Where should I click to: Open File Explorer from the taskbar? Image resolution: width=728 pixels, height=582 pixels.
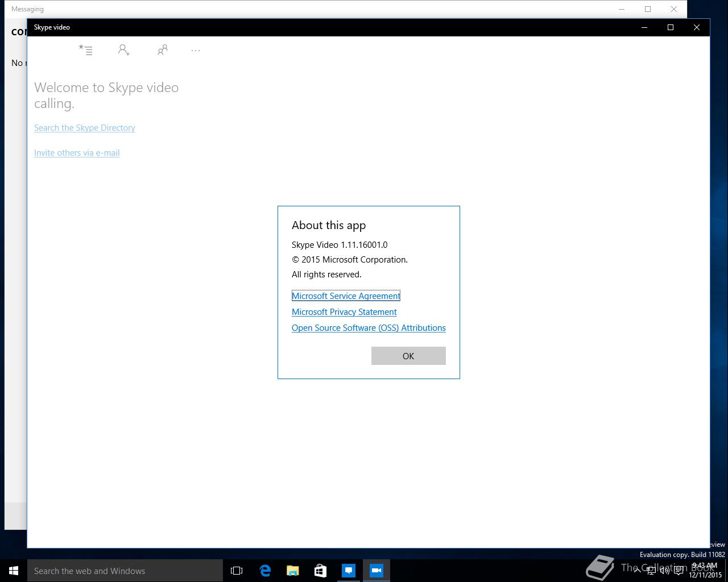(x=293, y=571)
